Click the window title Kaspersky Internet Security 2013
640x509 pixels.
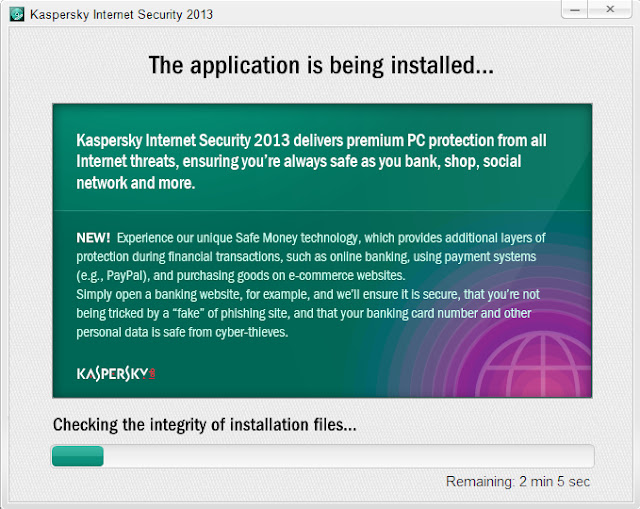tap(121, 15)
